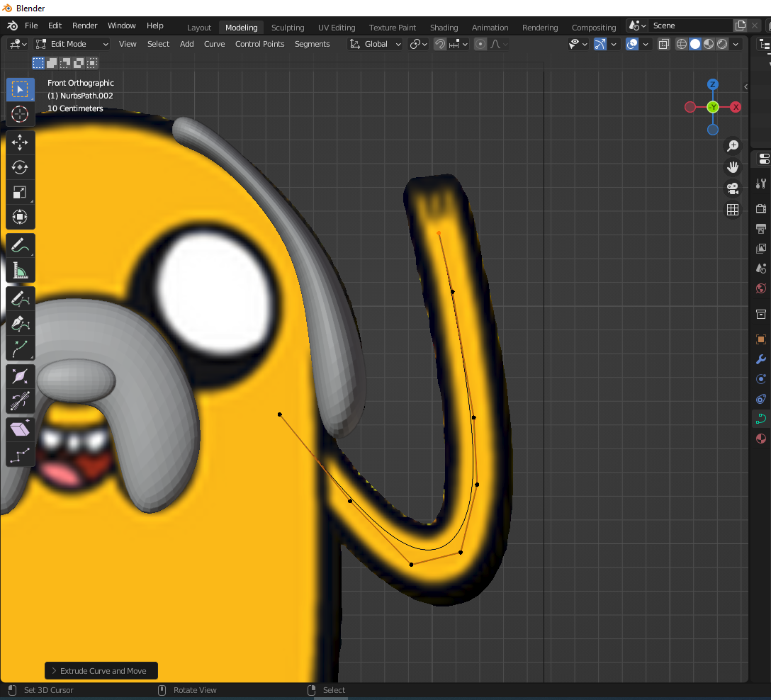Open the overlays options dropdown arrow
The width and height of the screenshot is (771, 700).
pos(646,44)
